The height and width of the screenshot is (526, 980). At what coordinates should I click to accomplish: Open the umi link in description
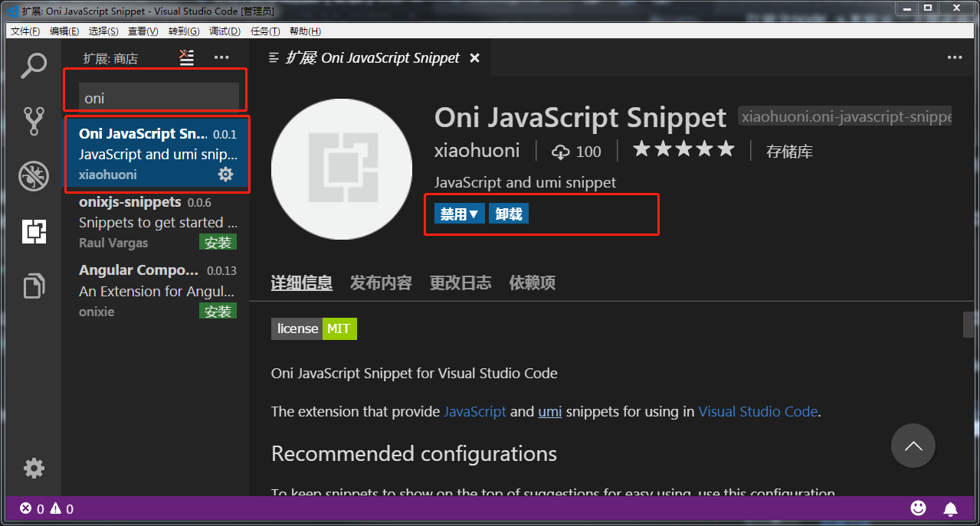click(550, 411)
